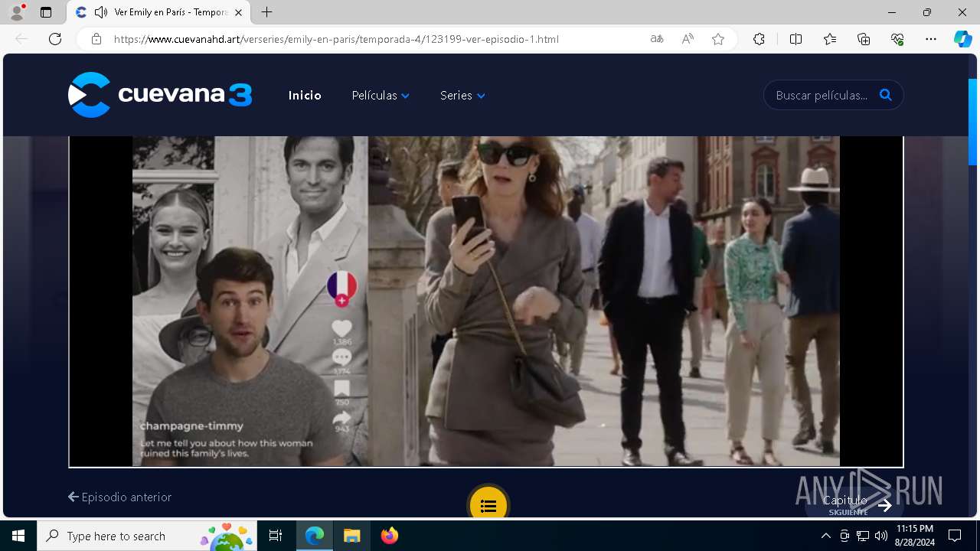The width and height of the screenshot is (980, 551).
Task: Go to Episodio anterior
Action: pos(120,497)
